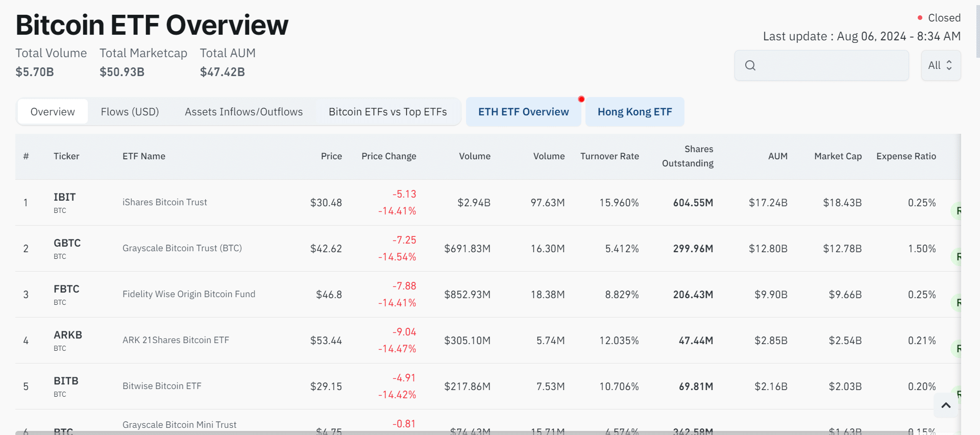This screenshot has height=435, width=980.
Task: Click Fidelity Wise Origin Bitcoin Fund
Action: point(188,294)
